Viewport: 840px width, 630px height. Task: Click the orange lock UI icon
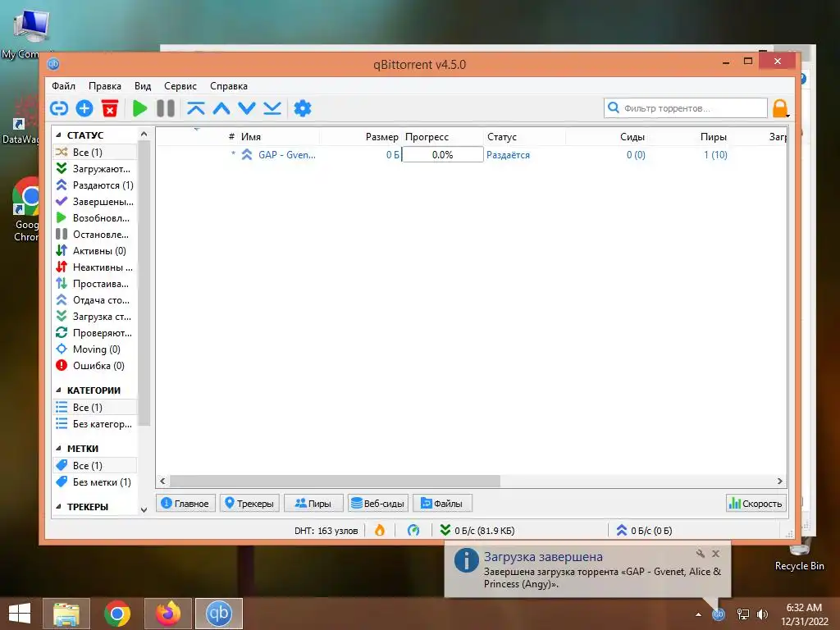[x=780, y=109]
